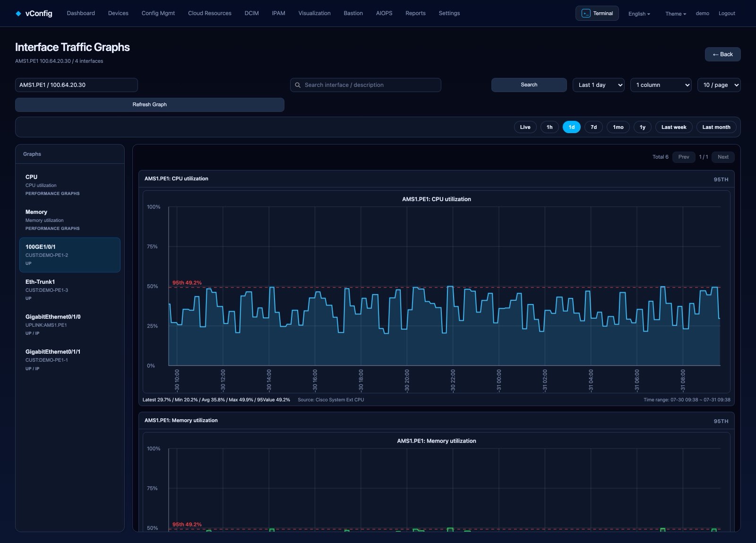Viewport: 756px width, 543px height.
Task: Click the Graphs panel header
Action: coord(70,154)
